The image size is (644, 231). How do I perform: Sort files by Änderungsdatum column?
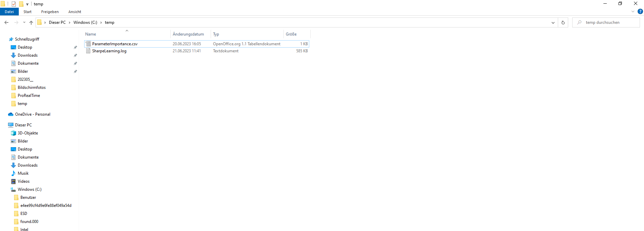(188, 34)
